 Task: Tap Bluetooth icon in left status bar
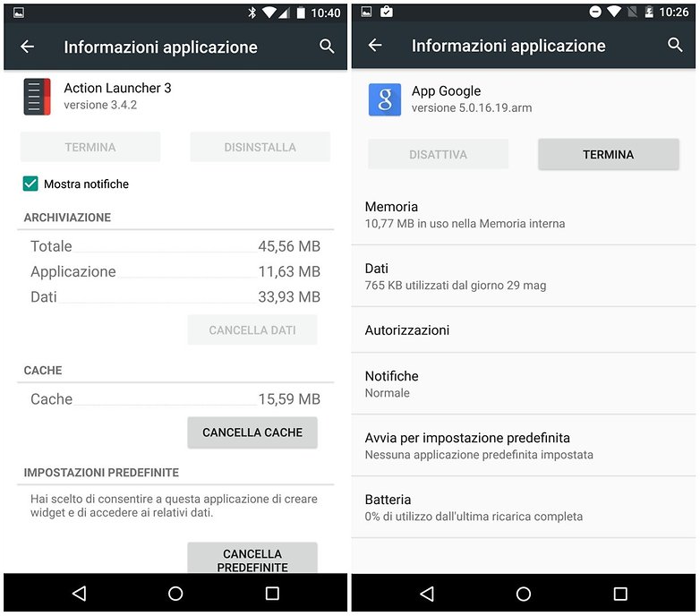(252, 13)
